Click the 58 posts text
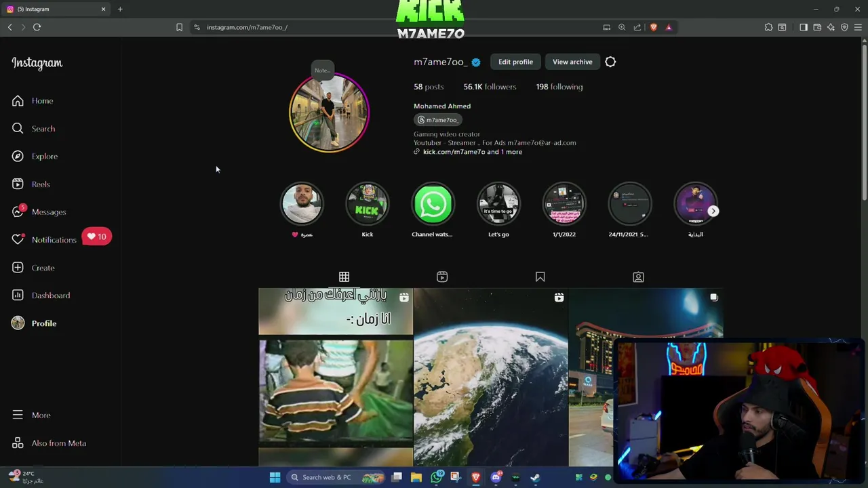The image size is (868, 488). (x=429, y=87)
